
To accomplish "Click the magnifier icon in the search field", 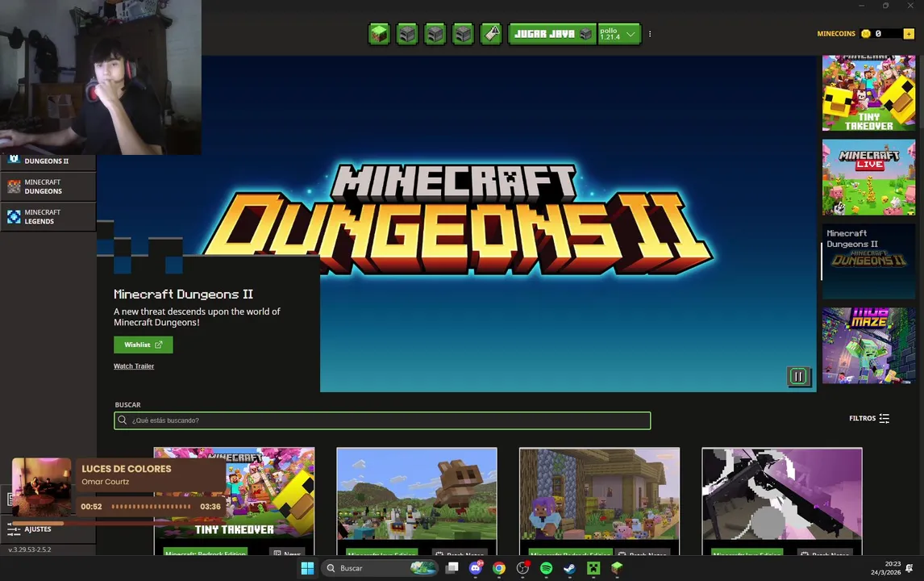I will click(122, 420).
